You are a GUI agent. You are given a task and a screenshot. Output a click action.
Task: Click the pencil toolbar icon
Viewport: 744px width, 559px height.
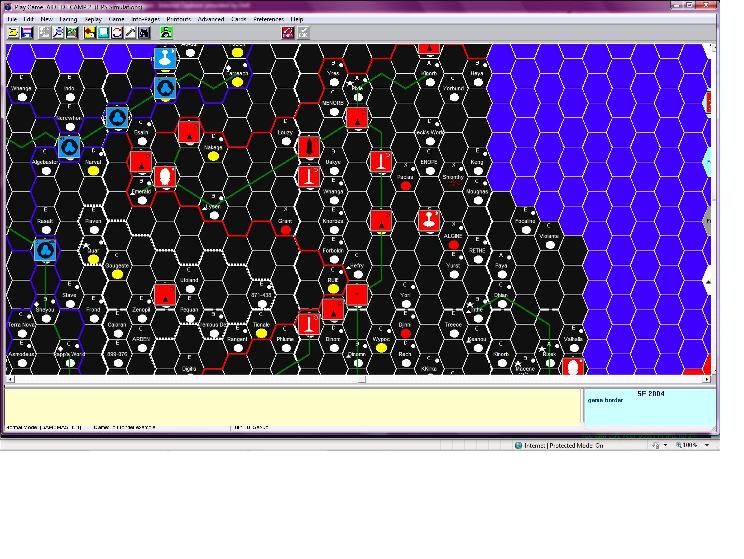[130, 32]
